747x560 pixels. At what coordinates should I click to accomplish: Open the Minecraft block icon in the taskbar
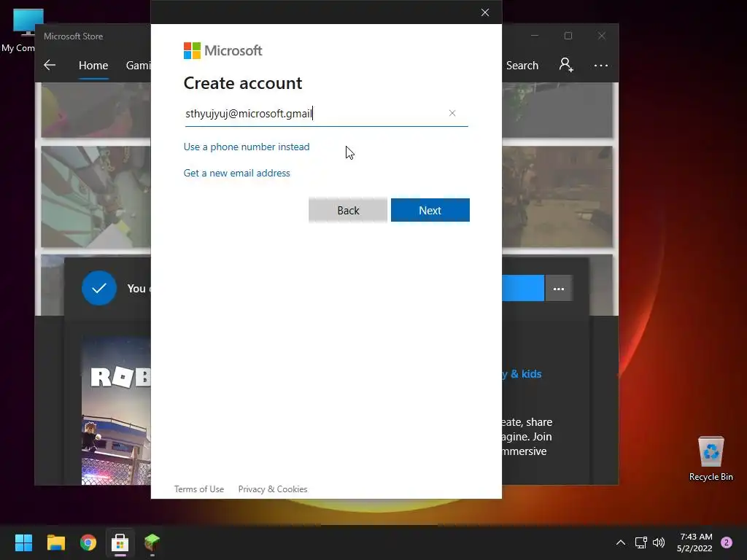click(152, 542)
